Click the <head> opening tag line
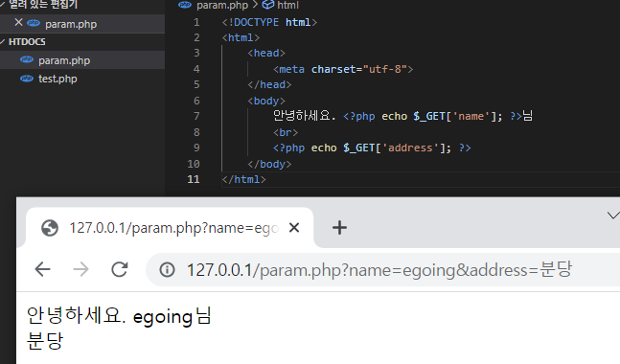This screenshot has width=620, height=364. tap(266, 53)
